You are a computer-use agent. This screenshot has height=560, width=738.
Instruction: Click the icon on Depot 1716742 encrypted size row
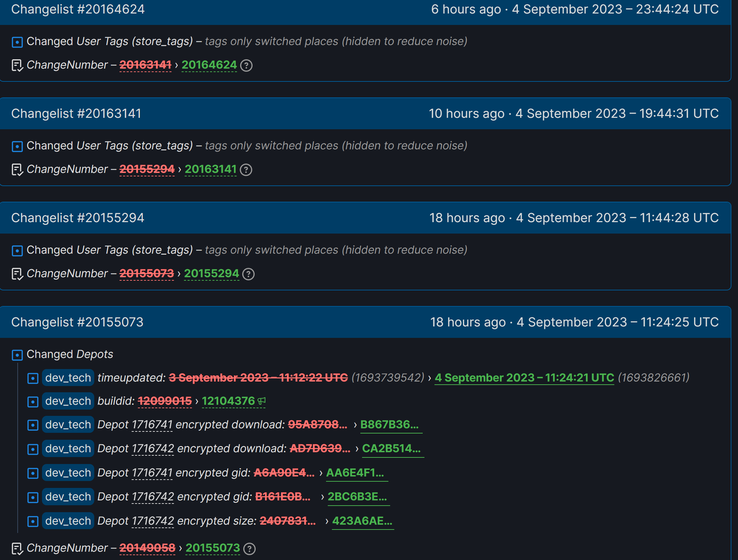(33, 521)
